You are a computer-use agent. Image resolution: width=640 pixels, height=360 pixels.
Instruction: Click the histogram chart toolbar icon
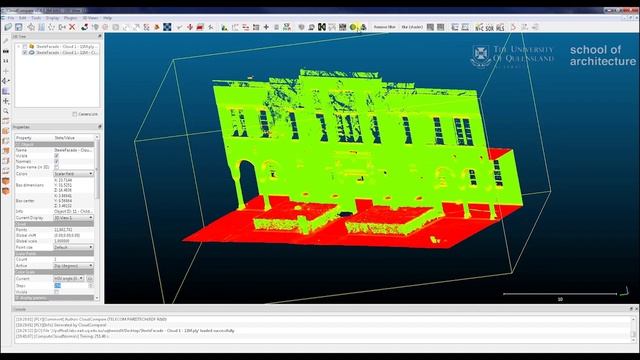224,27
